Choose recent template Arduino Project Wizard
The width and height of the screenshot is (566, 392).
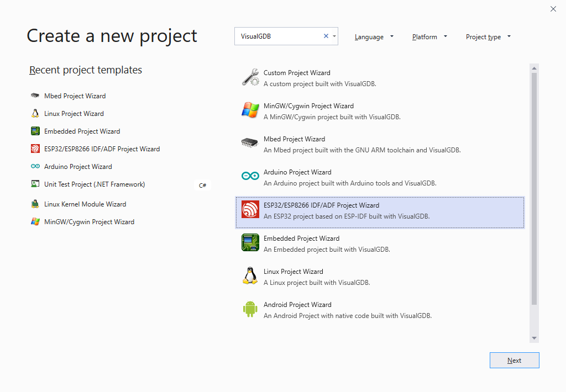78,167
